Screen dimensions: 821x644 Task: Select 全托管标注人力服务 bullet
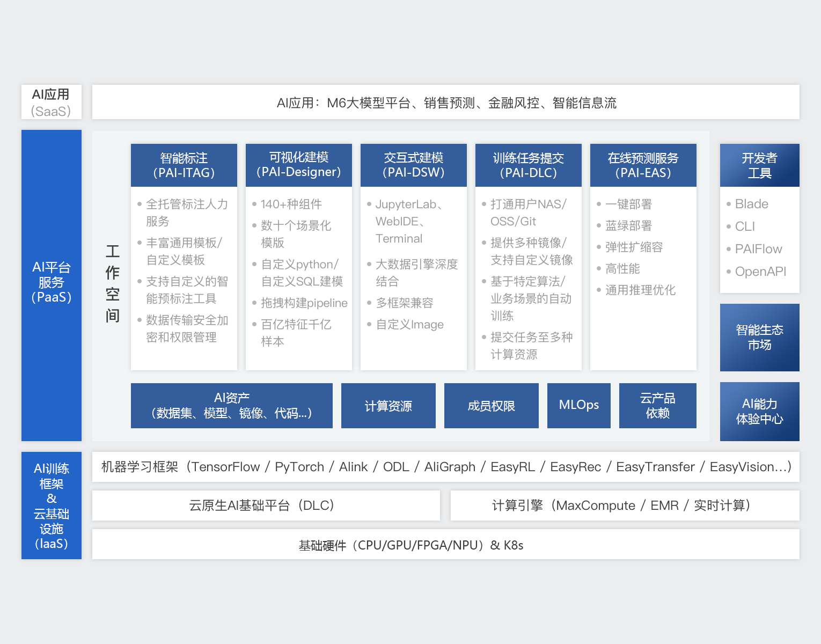coord(183,213)
